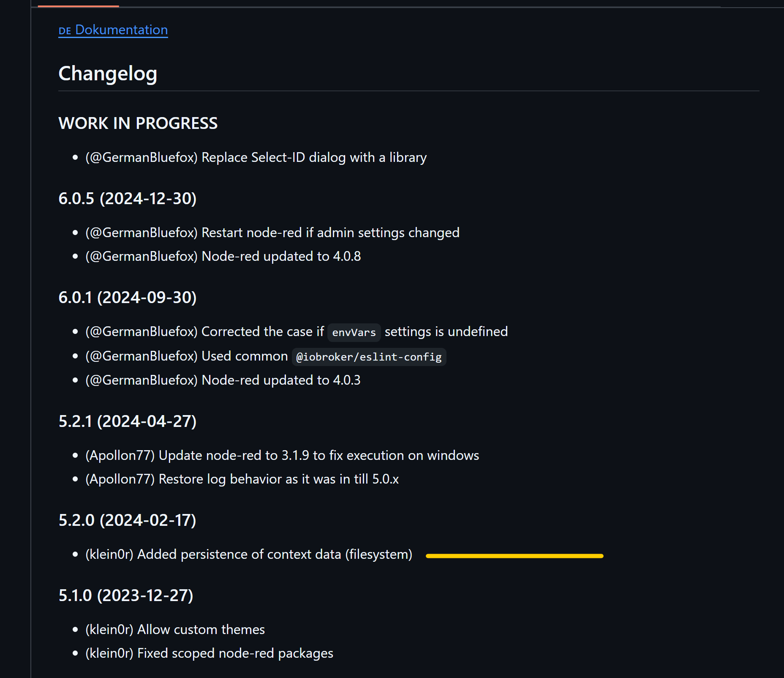Click the yellow highlight line beside filesystem entry

click(514, 556)
